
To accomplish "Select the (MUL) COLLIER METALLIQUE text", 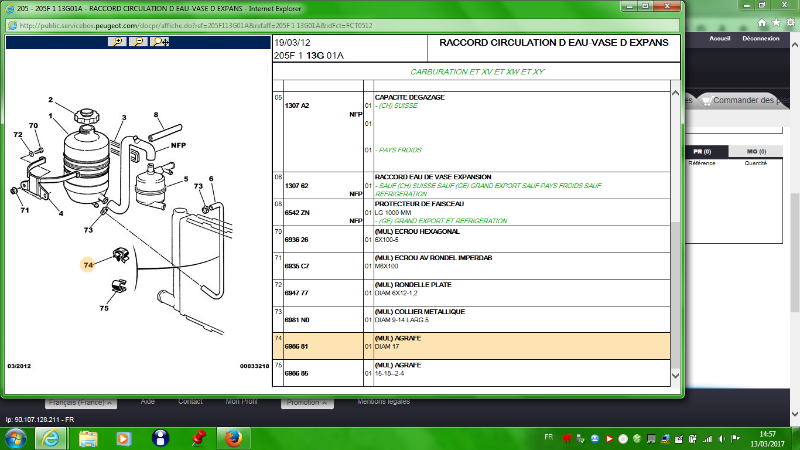I will tap(420, 311).
